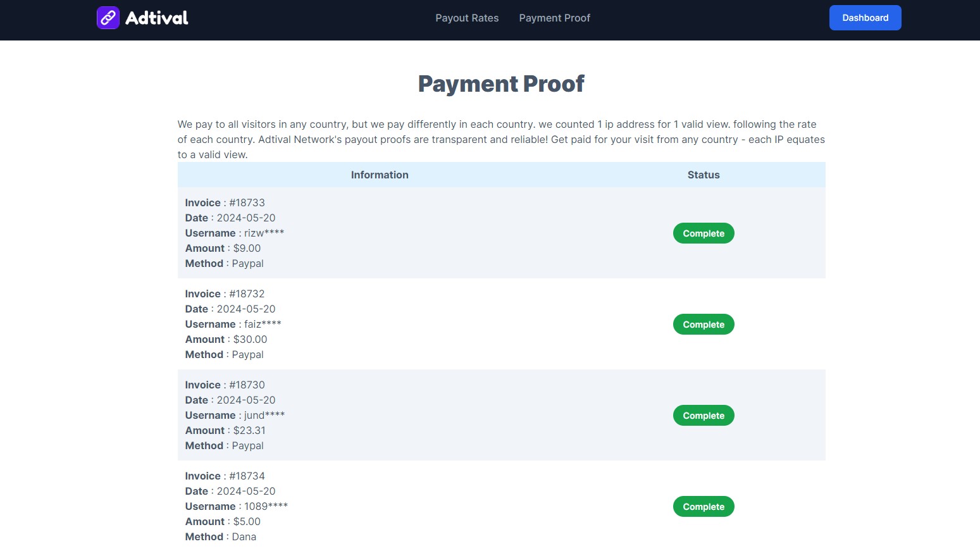Click the amount $30.00
The height and width of the screenshot is (551, 980).
tap(250, 339)
